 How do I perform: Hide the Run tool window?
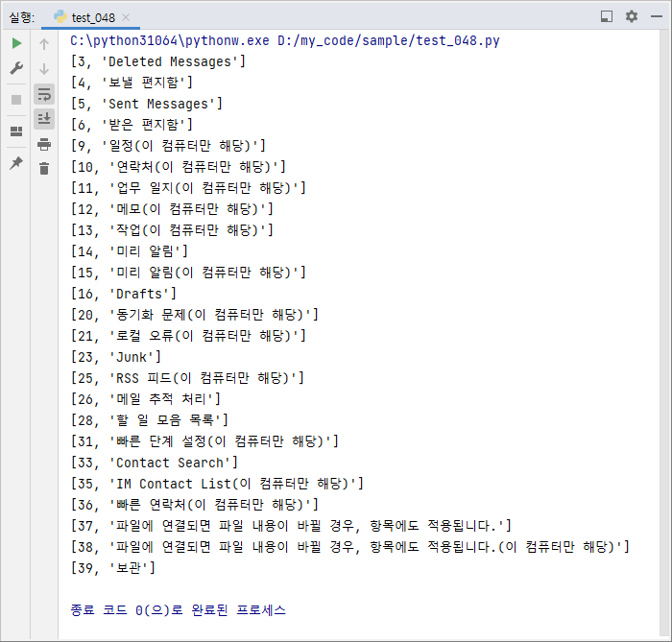click(656, 16)
